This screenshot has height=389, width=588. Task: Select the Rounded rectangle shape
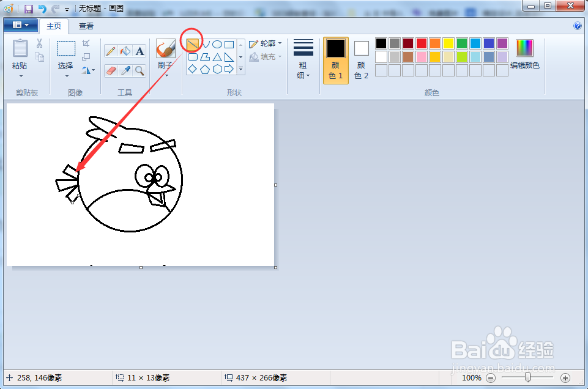pos(192,57)
